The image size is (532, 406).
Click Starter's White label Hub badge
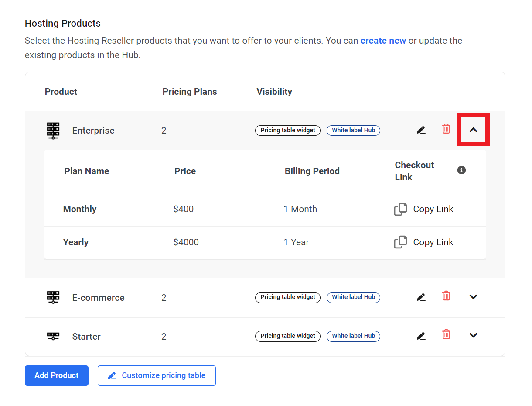353,336
